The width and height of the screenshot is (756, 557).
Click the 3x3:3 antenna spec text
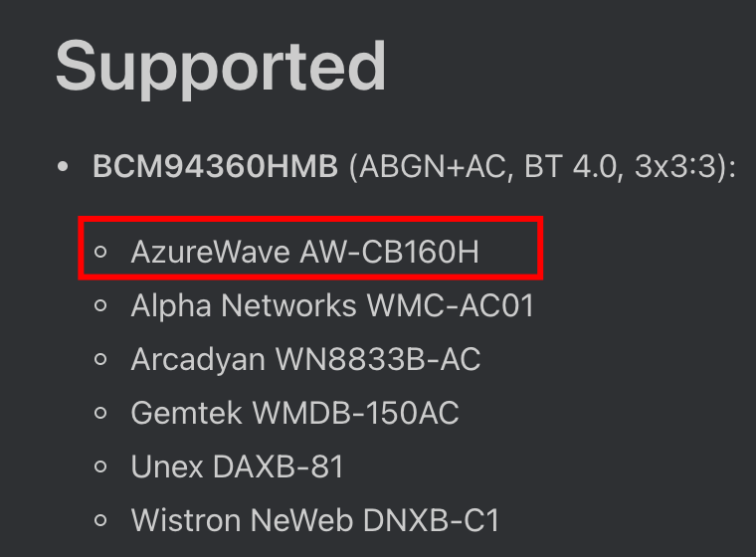click(680, 167)
